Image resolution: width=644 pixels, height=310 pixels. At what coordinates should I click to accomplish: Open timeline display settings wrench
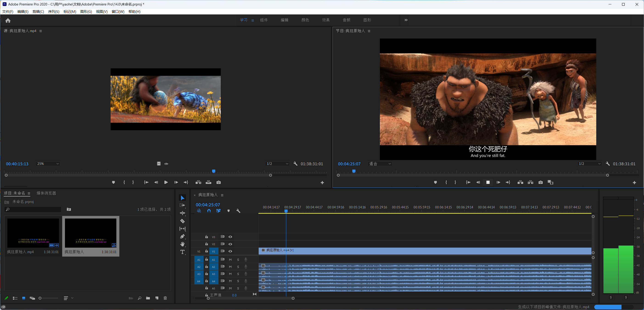point(238,211)
